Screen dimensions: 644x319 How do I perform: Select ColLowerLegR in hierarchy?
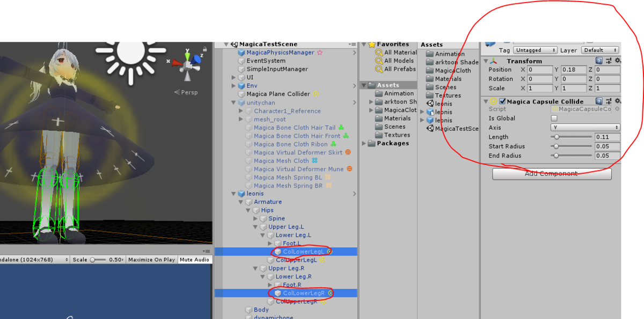coord(304,293)
